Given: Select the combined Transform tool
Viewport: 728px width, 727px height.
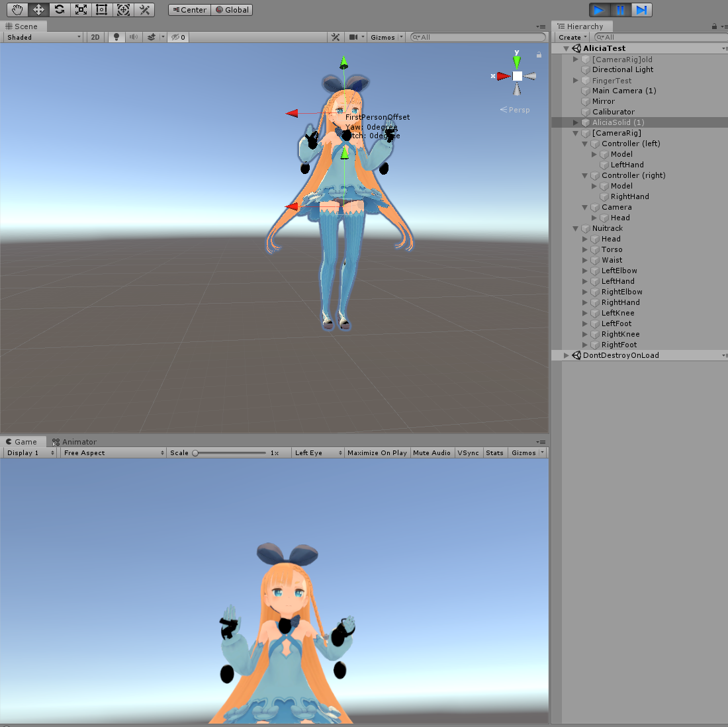Looking at the screenshot, I should [123, 10].
